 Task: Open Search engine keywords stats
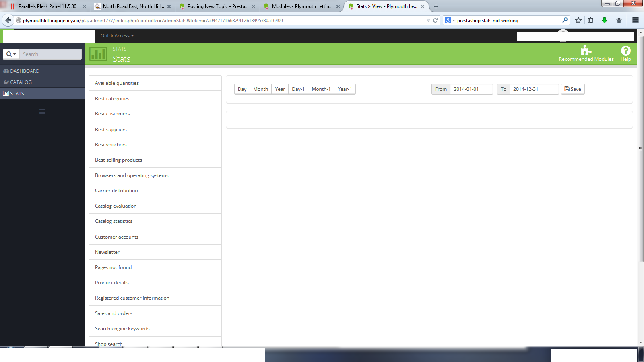click(155, 329)
